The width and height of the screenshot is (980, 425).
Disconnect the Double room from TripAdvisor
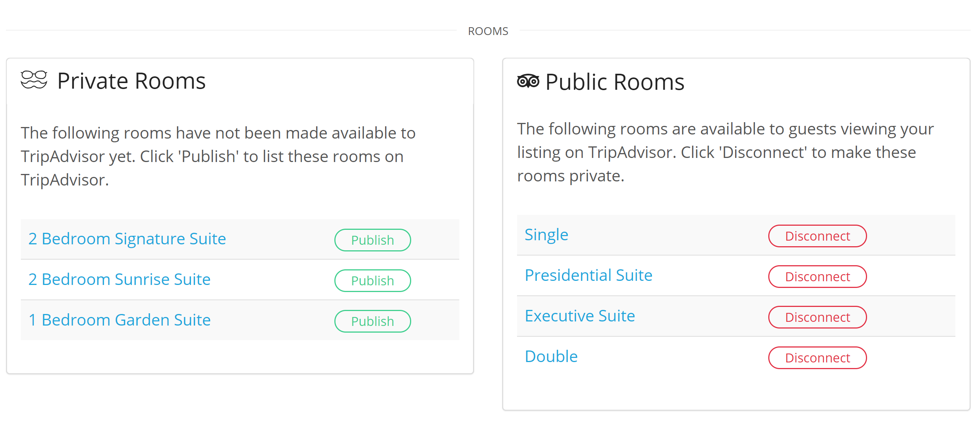pos(817,357)
